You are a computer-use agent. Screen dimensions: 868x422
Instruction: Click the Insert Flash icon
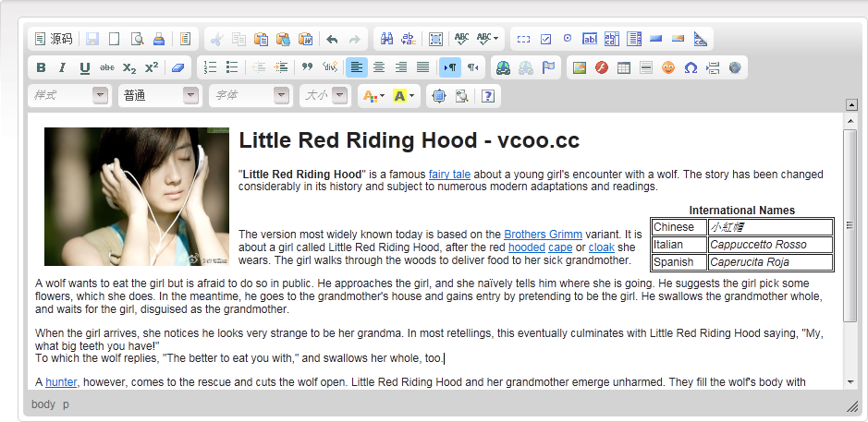(x=602, y=67)
